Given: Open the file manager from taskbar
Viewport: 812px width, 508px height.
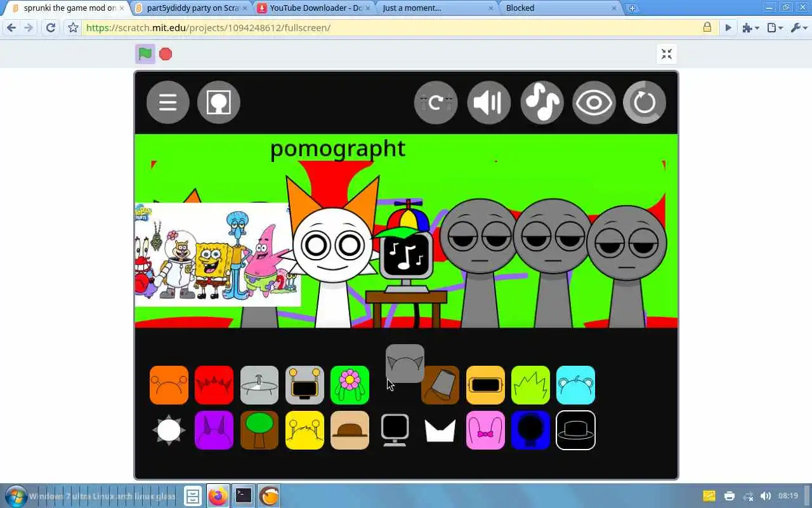Looking at the screenshot, I should point(193,495).
